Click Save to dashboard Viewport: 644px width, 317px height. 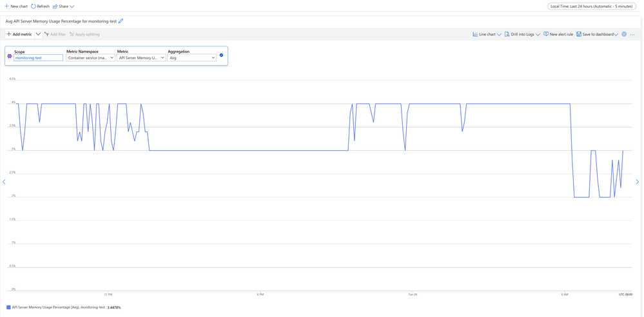(x=596, y=34)
